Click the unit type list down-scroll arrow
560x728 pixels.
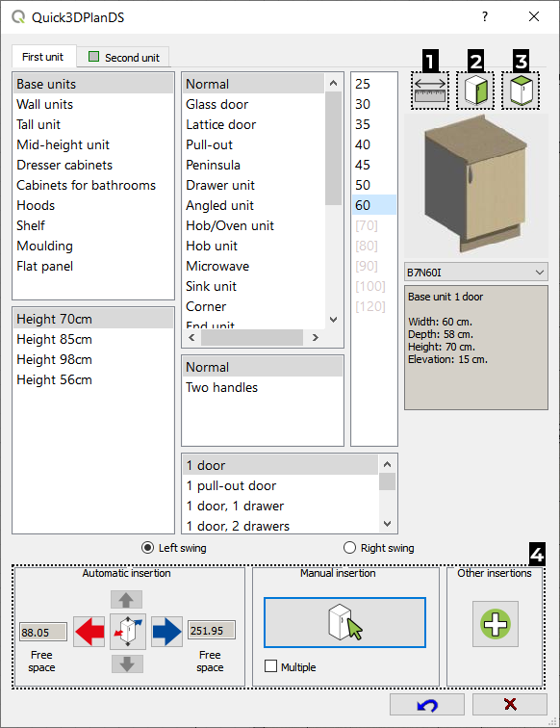[x=333, y=320]
